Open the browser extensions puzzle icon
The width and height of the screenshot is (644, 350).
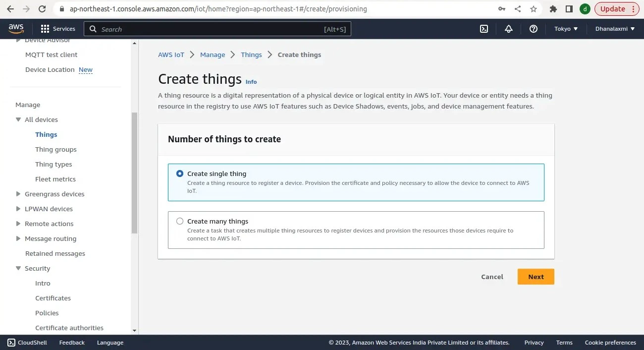(553, 9)
